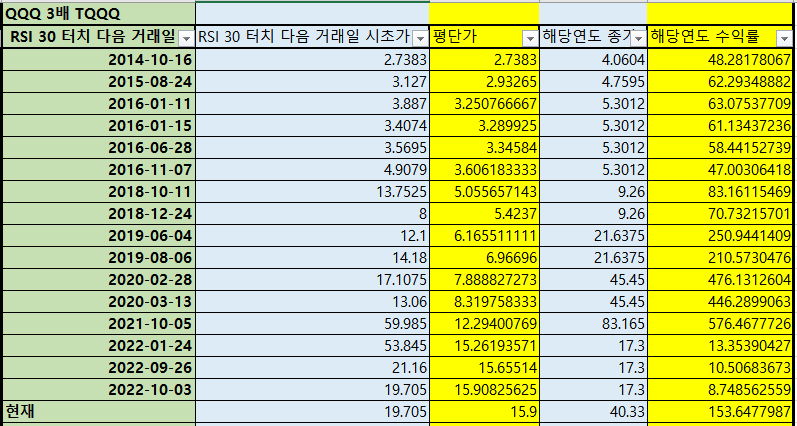Click average price cell 15.65514
This screenshot has height=426, width=797.
(484, 368)
